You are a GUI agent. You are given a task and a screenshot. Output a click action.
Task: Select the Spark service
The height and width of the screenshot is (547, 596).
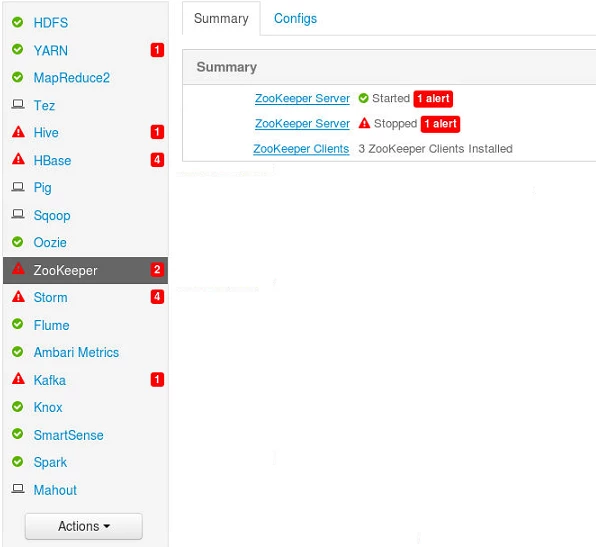coord(50,463)
